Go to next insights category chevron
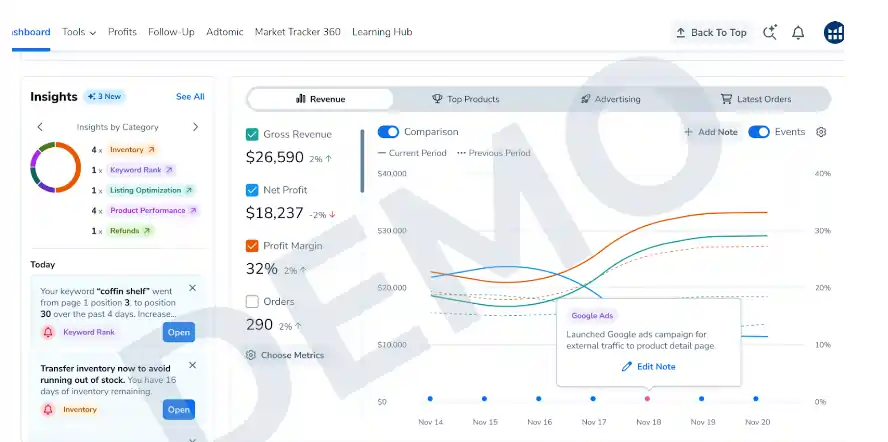Viewport: 888px width, 442px height. click(195, 127)
